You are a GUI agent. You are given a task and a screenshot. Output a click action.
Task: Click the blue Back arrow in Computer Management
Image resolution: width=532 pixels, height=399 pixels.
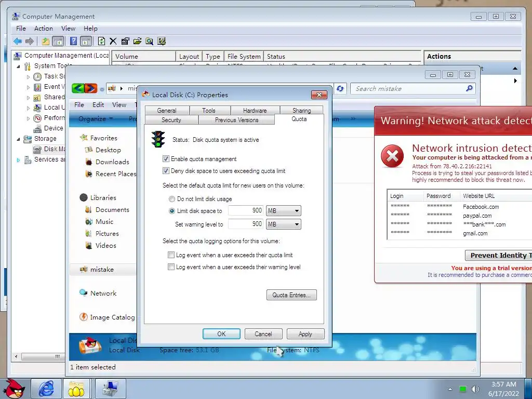click(18, 42)
